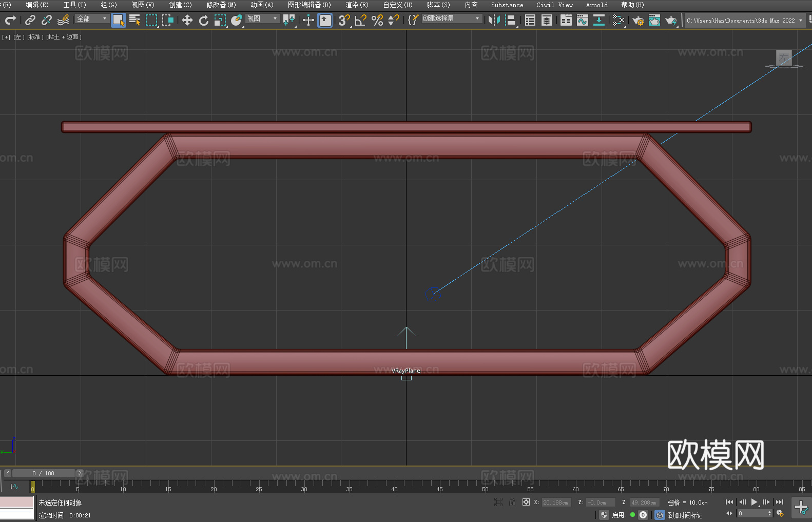Image resolution: width=812 pixels, height=522 pixels.
Task: Click the Use Pivot Point Center icon
Action: pos(289,20)
